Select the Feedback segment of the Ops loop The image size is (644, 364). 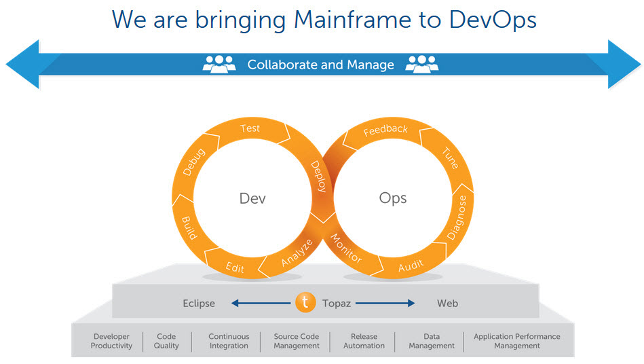coord(385,130)
